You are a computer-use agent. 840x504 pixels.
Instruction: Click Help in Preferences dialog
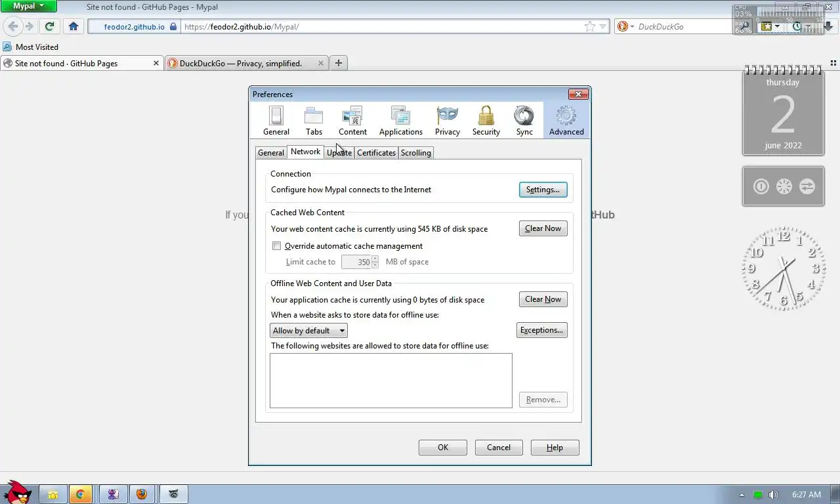(x=555, y=448)
